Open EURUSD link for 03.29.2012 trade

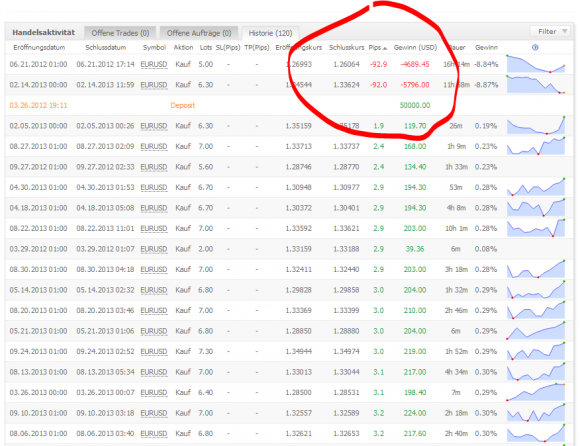click(154, 249)
